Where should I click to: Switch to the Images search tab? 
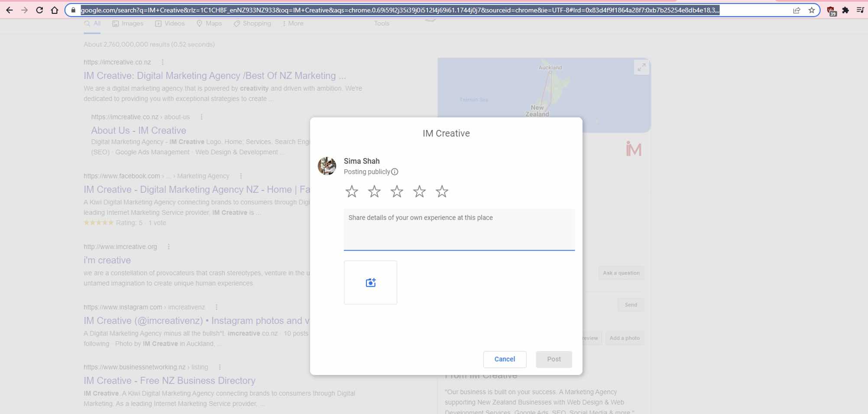click(x=128, y=23)
